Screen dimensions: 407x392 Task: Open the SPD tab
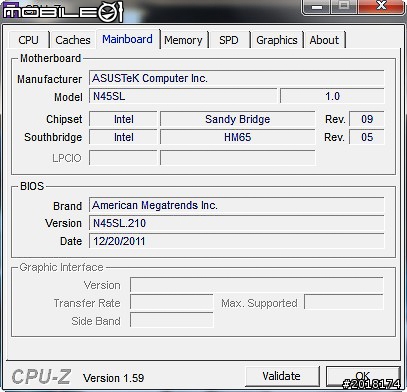[x=229, y=40]
